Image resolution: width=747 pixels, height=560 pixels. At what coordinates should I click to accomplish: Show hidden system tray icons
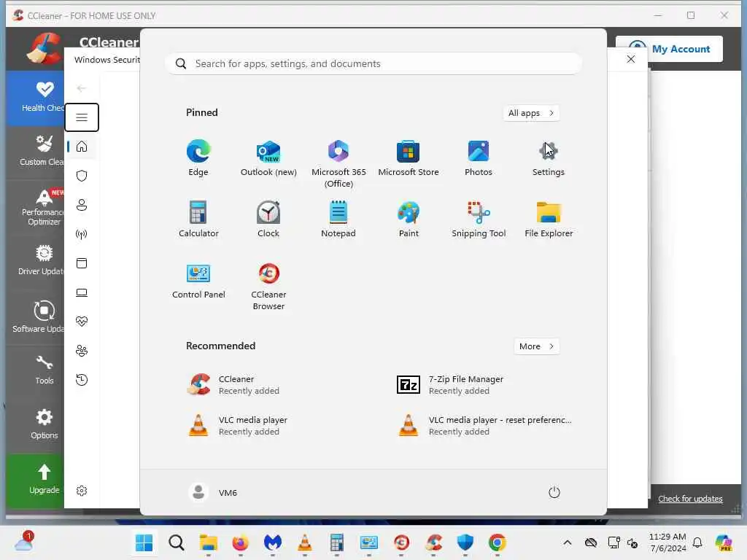pyautogui.click(x=567, y=542)
